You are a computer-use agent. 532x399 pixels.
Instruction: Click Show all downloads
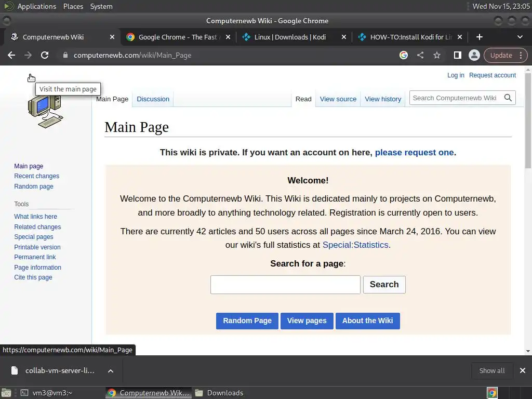coord(491,370)
